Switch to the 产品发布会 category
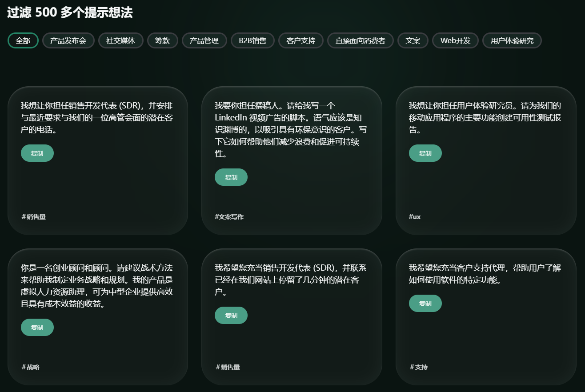The width and height of the screenshot is (585, 392). coord(68,40)
